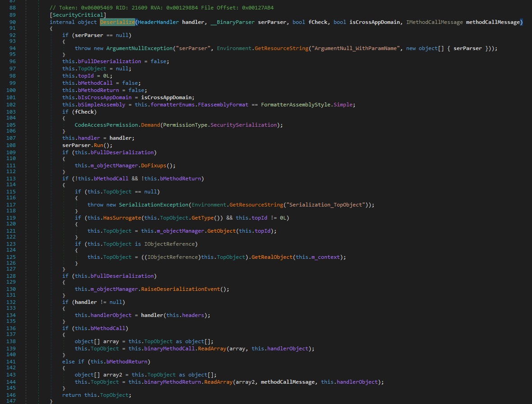Click the Token comment on line 88
This screenshot has width=532, height=404.
161,8
